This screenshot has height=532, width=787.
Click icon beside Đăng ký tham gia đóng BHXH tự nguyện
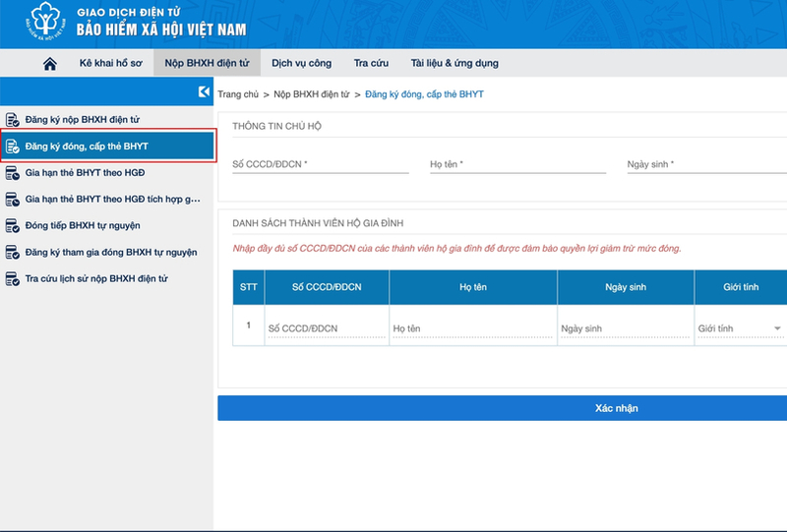12,252
